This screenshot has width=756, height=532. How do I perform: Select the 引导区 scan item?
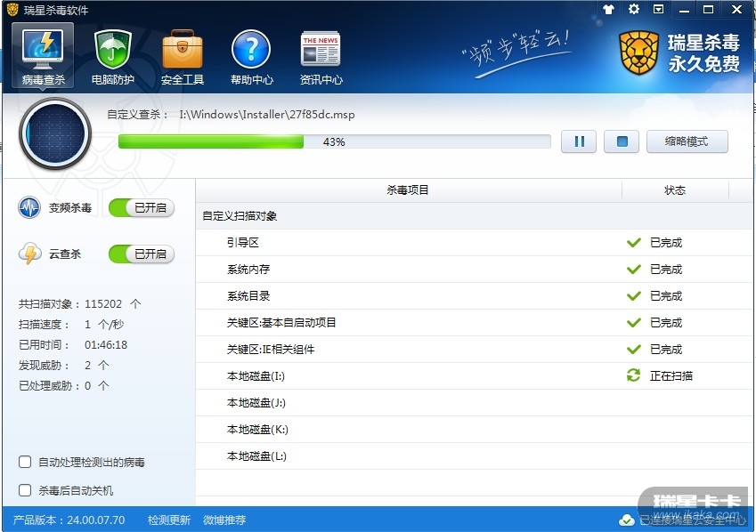pyautogui.click(x=474, y=242)
